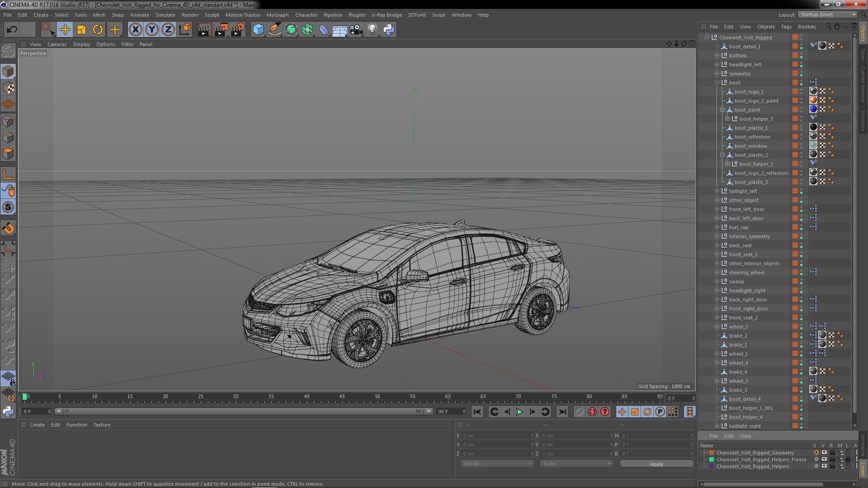Click boot_paint blue material tag

pyautogui.click(x=813, y=109)
